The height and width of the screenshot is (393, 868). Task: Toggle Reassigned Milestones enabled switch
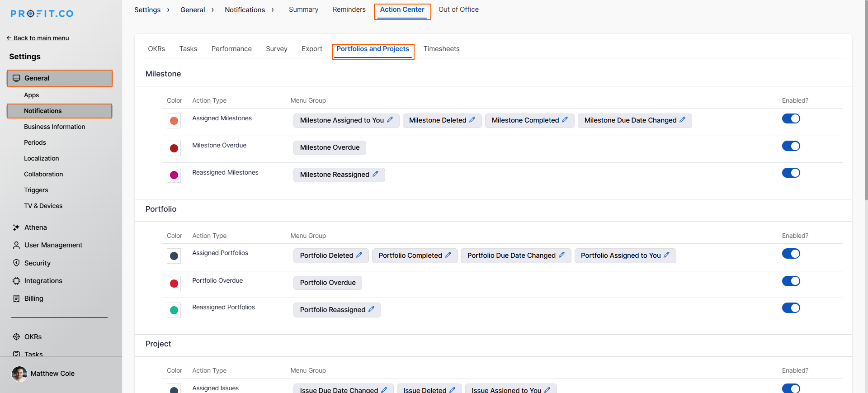791,173
